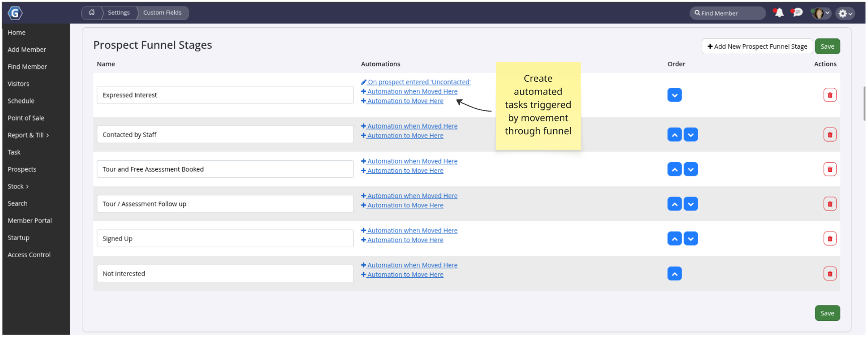Add Automation to Move Here for Tour Booked
This screenshot has height=337, width=868.
(402, 171)
